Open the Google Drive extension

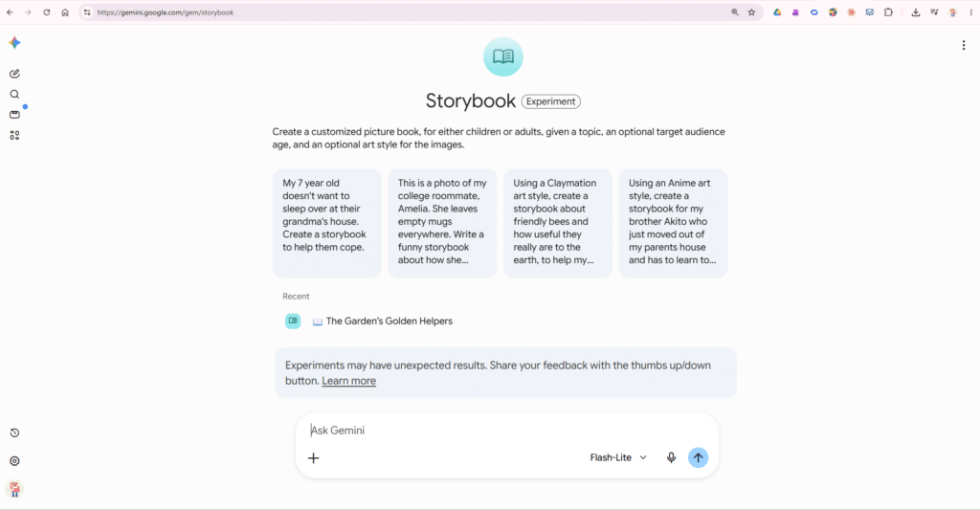pos(777,12)
